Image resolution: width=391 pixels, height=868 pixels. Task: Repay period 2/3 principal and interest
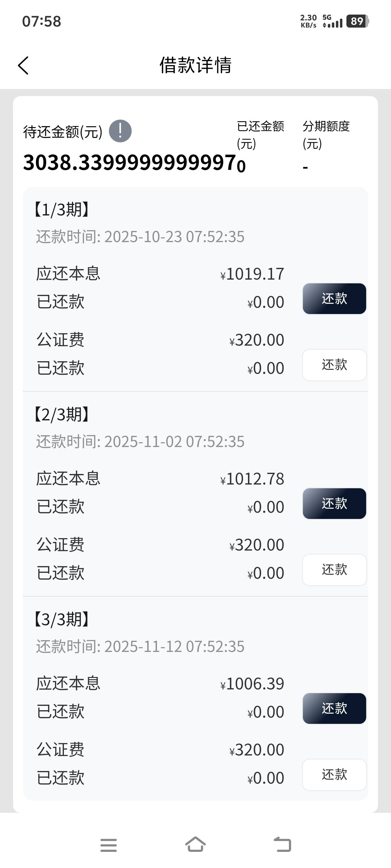(334, 503)
